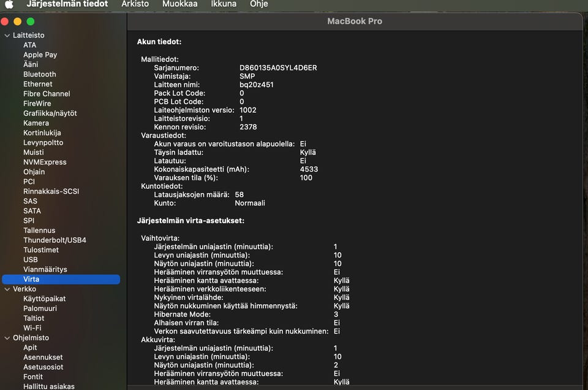Select Grafiikka/näytöt in the sidebar

click(x=50, y=113)
